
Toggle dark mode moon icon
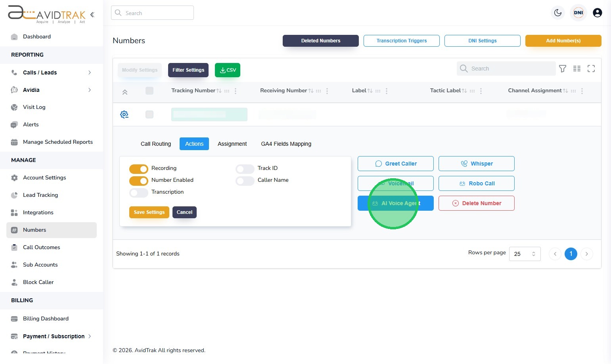[x=558, y=13]
